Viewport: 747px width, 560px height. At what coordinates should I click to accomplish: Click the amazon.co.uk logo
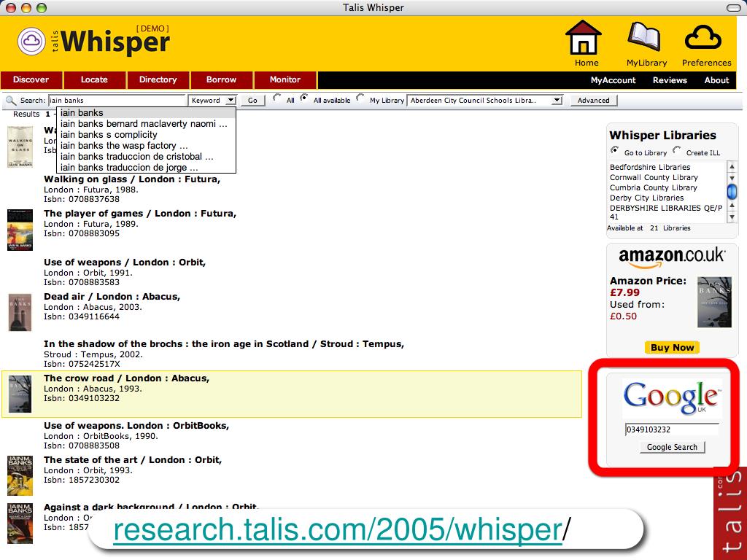tap(672, 257)
